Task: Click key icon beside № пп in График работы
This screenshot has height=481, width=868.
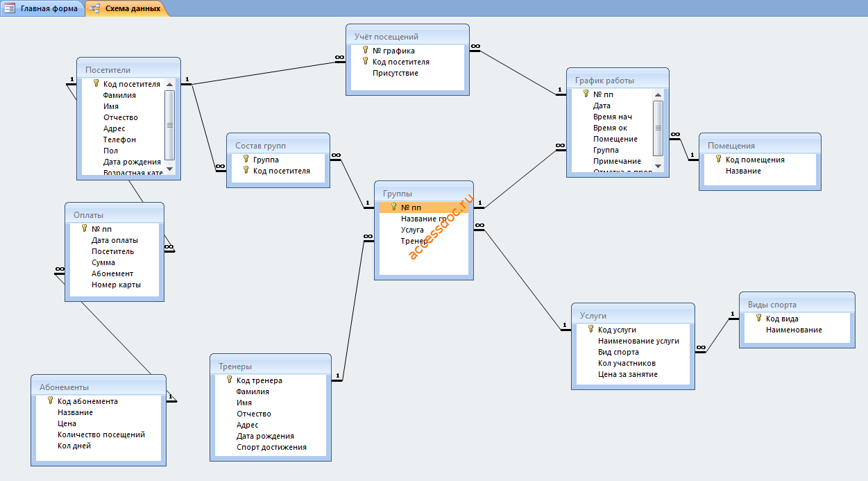Action: pyautogui.click(x=586, y=94)
